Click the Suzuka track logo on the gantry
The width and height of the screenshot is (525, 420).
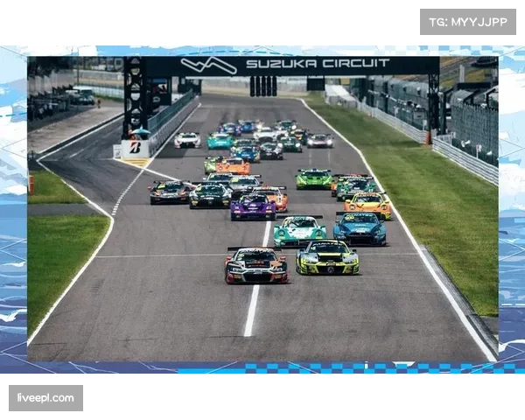[209, 66]
